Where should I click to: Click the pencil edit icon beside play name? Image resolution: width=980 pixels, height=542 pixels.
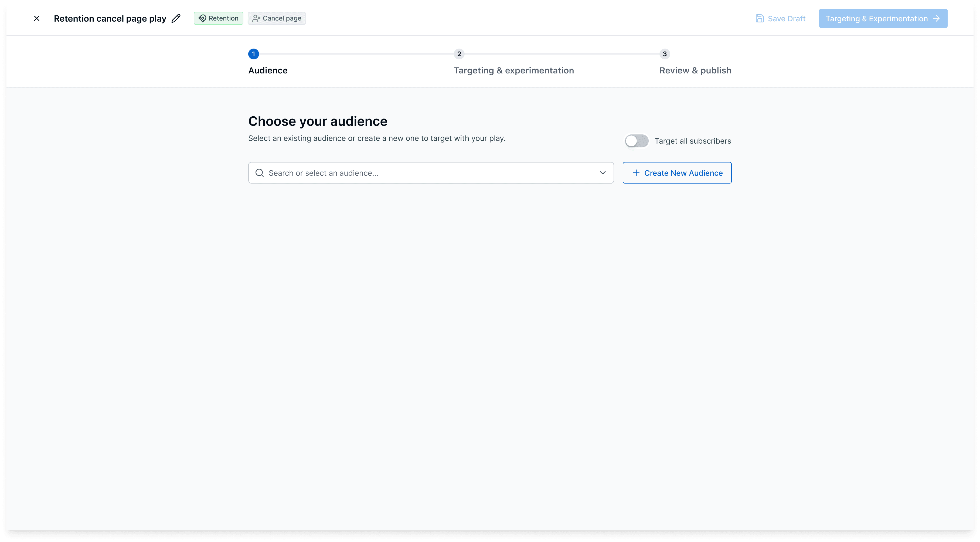(x=176, y=18)
